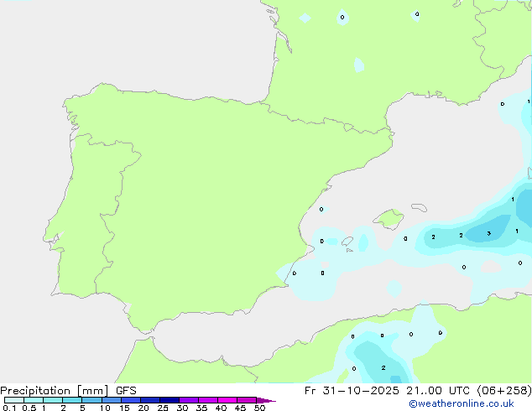
Task: Click the arrow-shaped legend end above 50
Action: tap(266, 400)
